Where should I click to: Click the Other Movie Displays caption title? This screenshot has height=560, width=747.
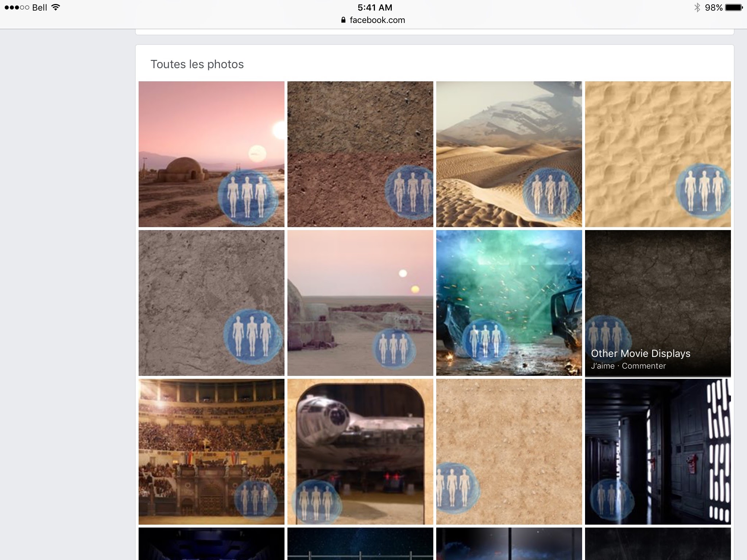pyautogui.click(x=640, y=354)
